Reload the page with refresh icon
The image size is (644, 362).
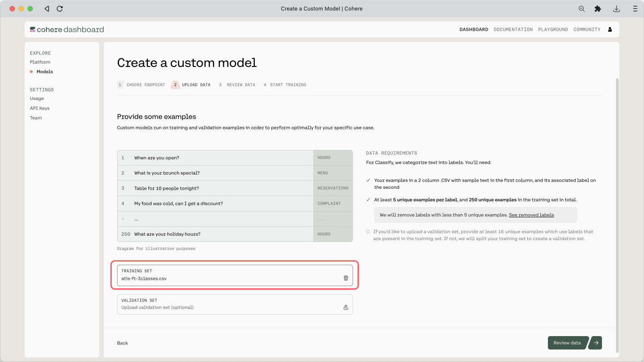[60, 8]
